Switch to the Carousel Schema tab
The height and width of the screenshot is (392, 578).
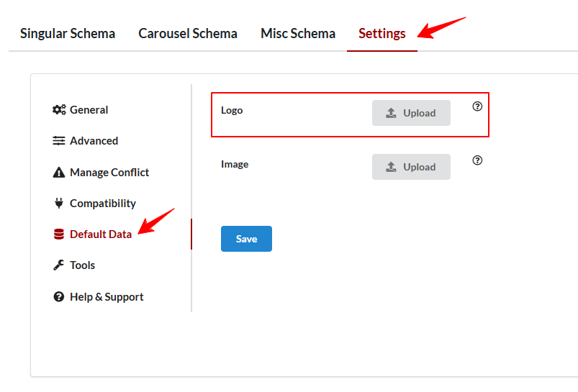coord(188,34)
